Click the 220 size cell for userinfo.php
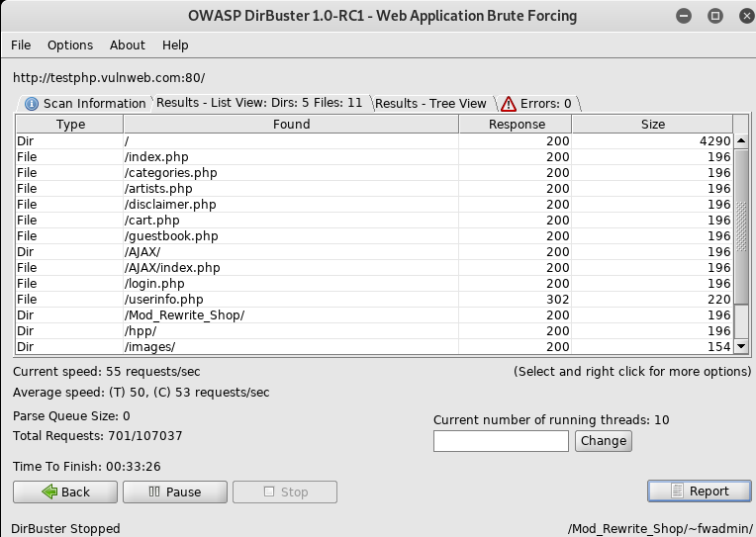756x537 pixels. click(652, 300)
